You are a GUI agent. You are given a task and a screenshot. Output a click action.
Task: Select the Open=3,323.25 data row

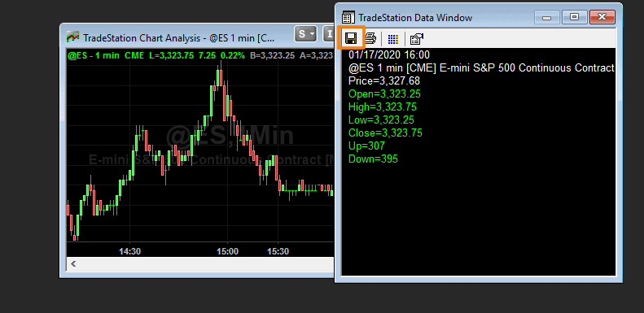pyautogui.click(x=384, y=94)
